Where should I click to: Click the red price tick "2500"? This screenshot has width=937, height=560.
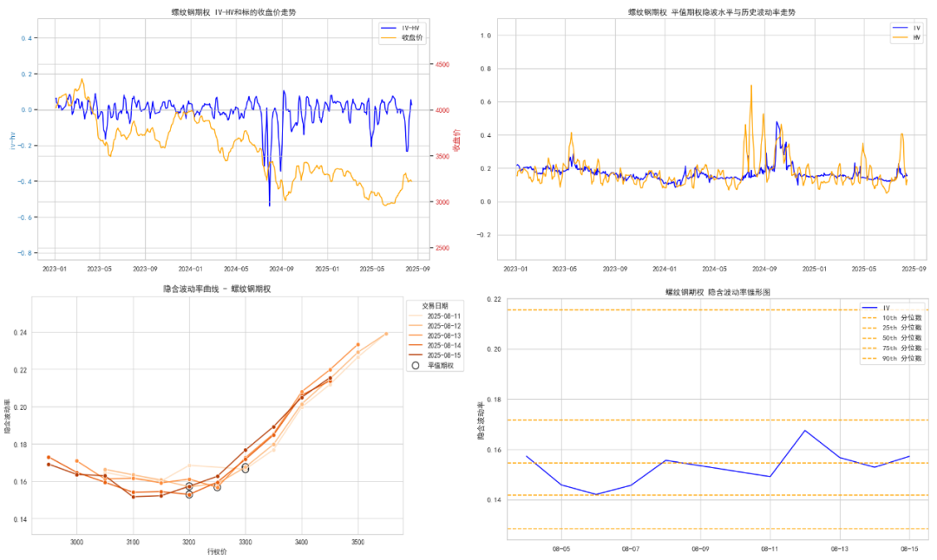tap(442, 248)
